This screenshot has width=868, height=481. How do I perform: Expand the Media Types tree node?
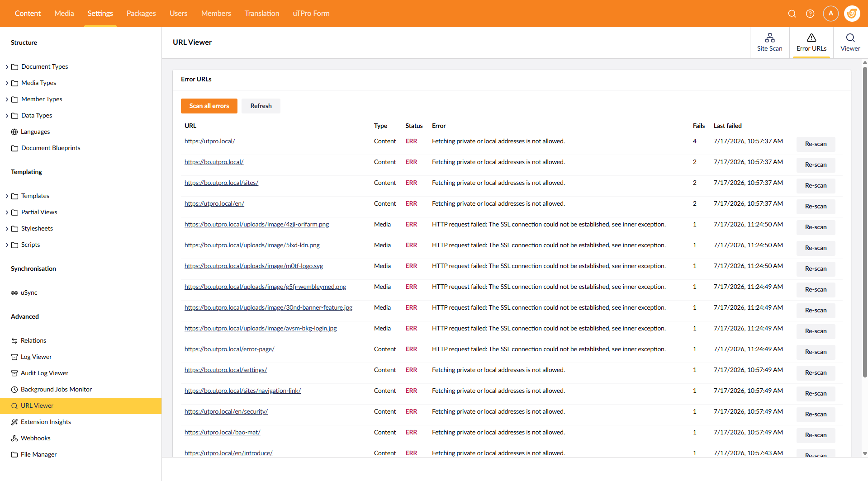[7, 83]
